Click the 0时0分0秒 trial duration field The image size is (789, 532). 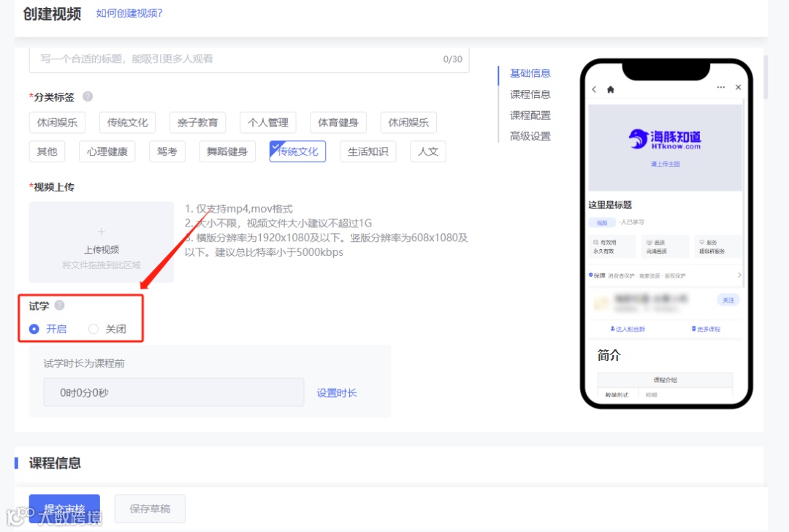(174, 392)
